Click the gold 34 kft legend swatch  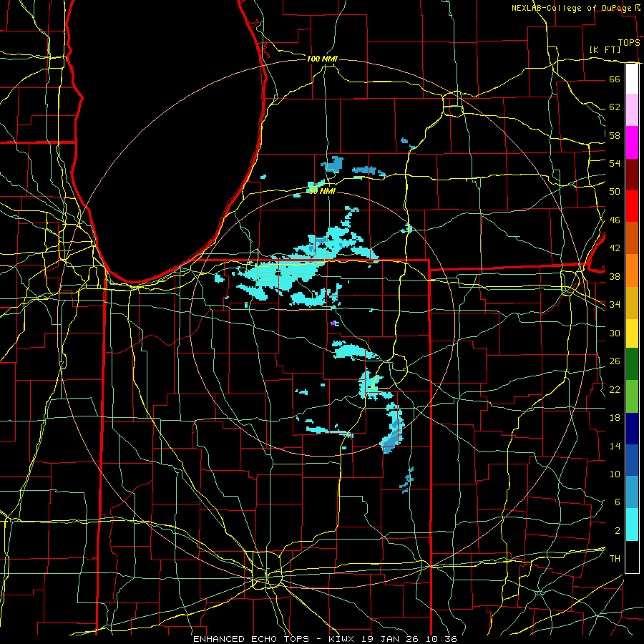pos(632,303)
